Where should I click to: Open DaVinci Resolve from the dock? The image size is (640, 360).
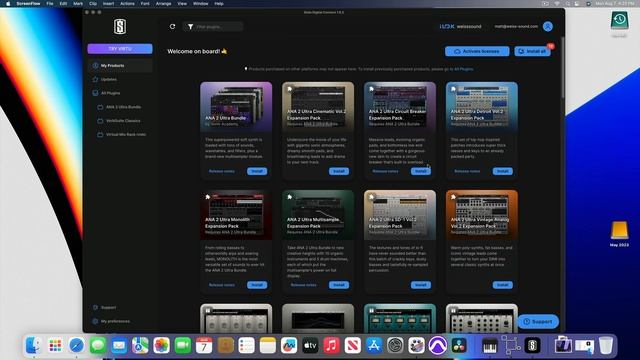tap(459, 346)
